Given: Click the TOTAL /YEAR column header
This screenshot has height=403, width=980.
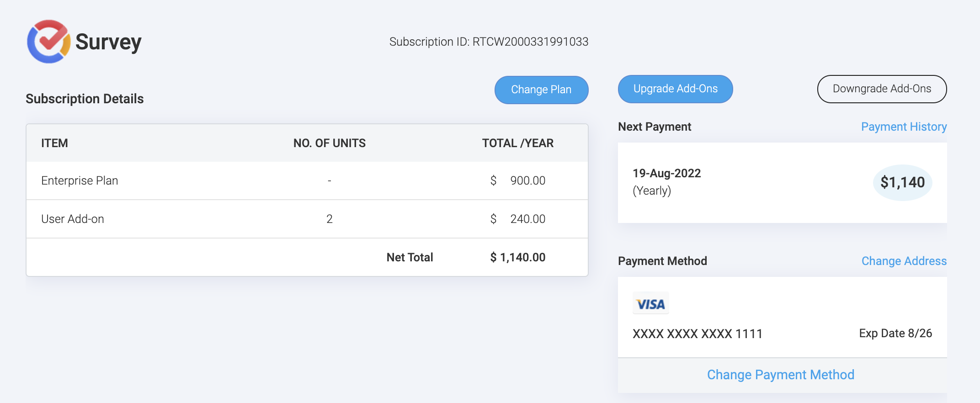Looking at the screenshot, I should coord(517,143).
